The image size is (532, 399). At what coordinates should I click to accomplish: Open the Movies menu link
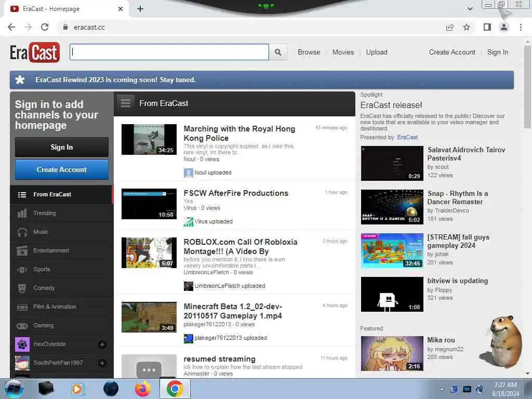click(343, 52)
